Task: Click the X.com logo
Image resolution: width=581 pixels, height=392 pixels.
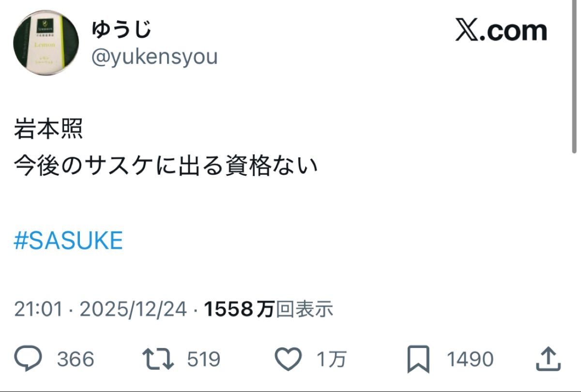Action: coord(501,31)
